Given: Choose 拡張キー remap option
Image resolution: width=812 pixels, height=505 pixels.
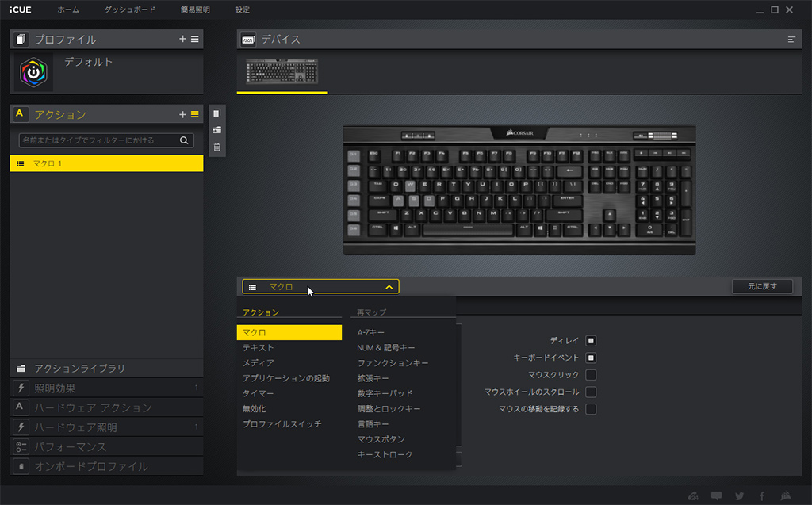Looking at the screenshot, I should [x=373, y=378].
